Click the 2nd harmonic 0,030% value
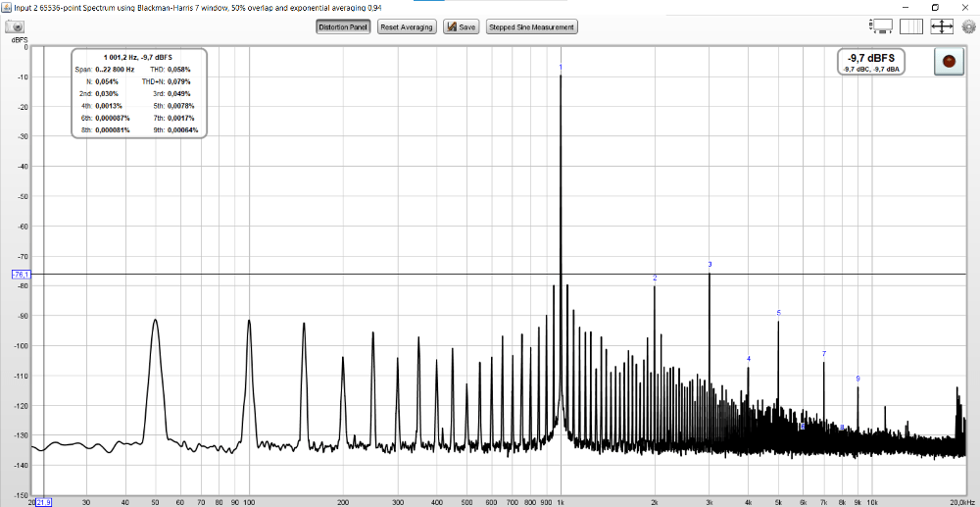This screenshot has width=980, height=507. click(x=108, y=94)
